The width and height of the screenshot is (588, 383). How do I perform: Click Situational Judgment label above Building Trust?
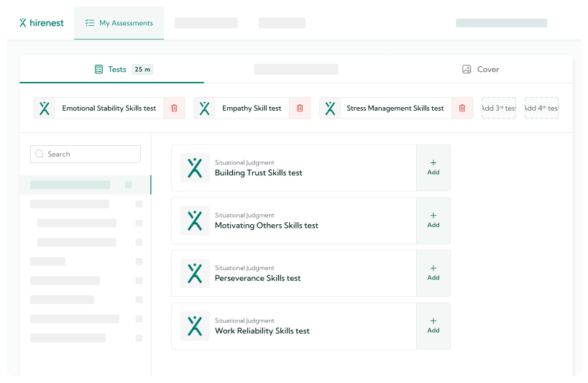point(244,162)
